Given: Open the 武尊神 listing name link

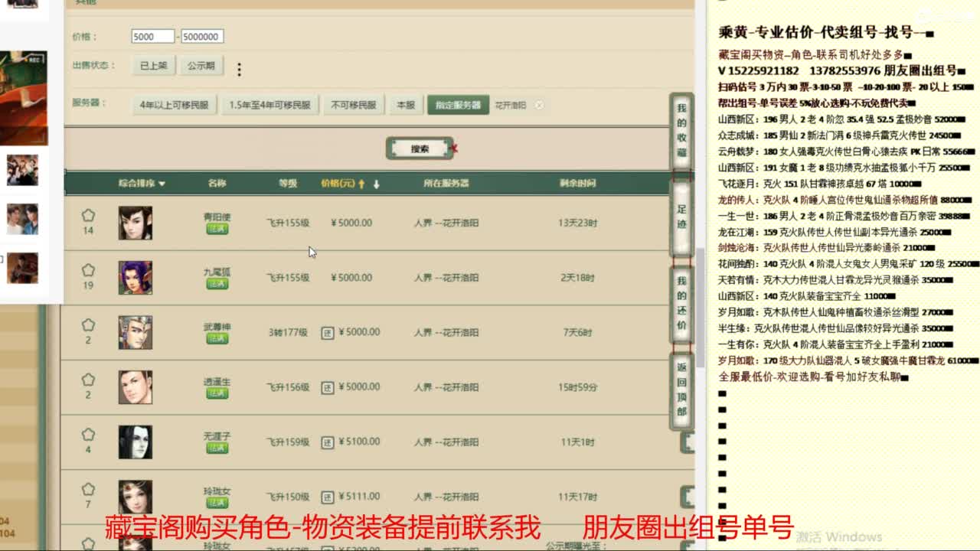Looking at the screenshot, I should (217, 326).
